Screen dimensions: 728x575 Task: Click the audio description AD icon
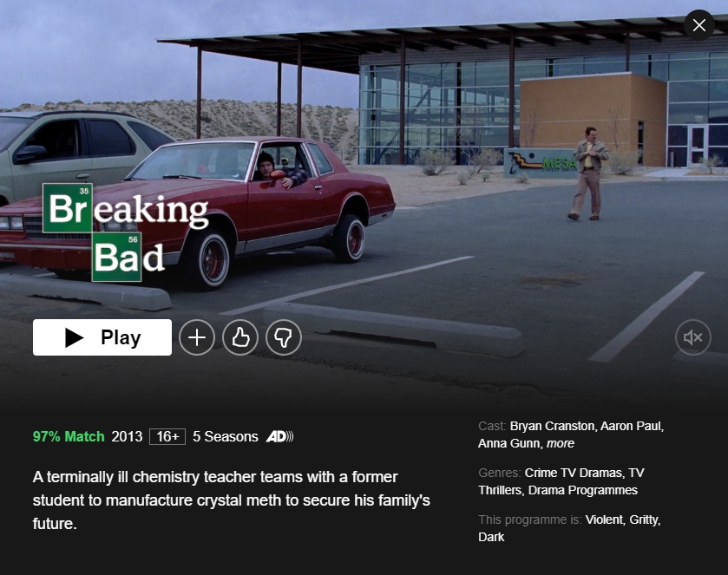[279, 437]
